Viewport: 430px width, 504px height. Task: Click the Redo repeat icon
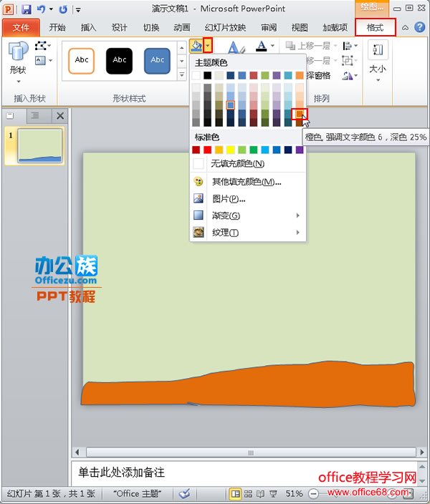coord(63,9)
